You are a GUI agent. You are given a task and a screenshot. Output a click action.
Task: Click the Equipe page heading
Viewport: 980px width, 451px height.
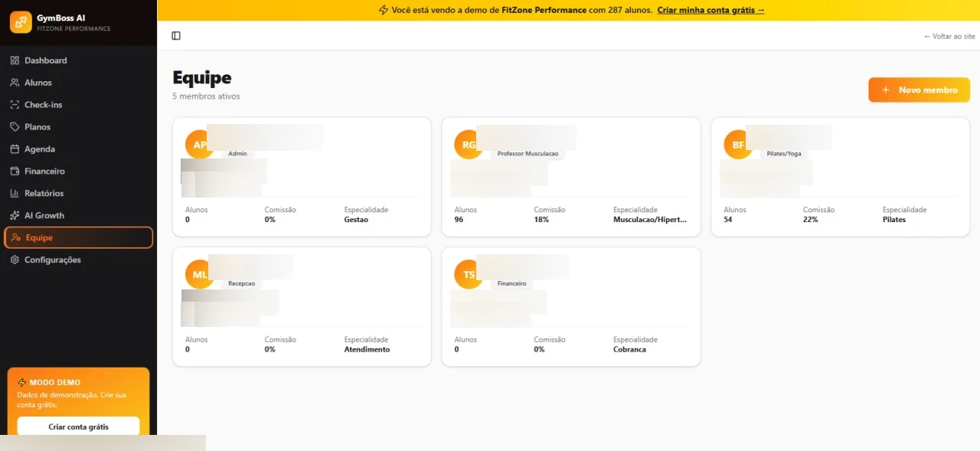(202, 78)
